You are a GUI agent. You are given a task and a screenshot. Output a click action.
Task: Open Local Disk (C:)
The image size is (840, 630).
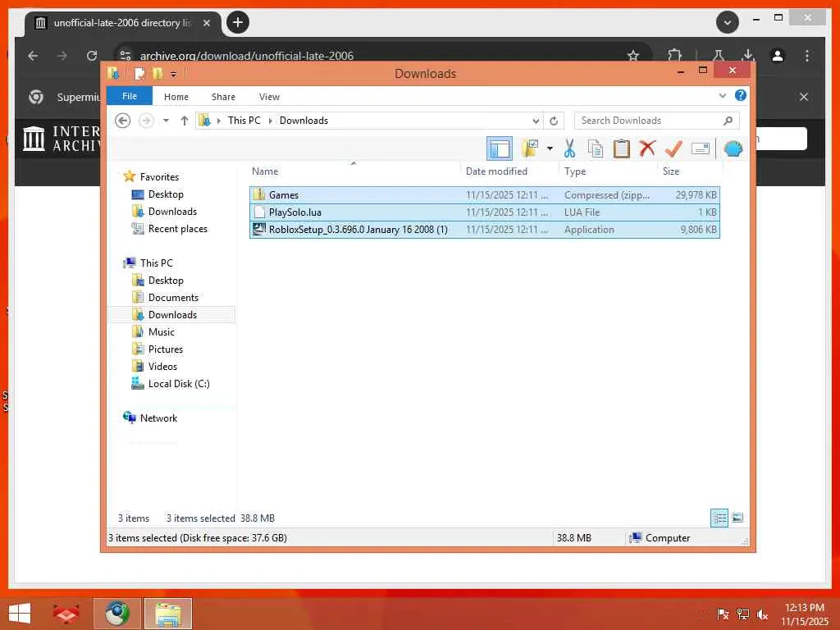[x=178, y=384]
